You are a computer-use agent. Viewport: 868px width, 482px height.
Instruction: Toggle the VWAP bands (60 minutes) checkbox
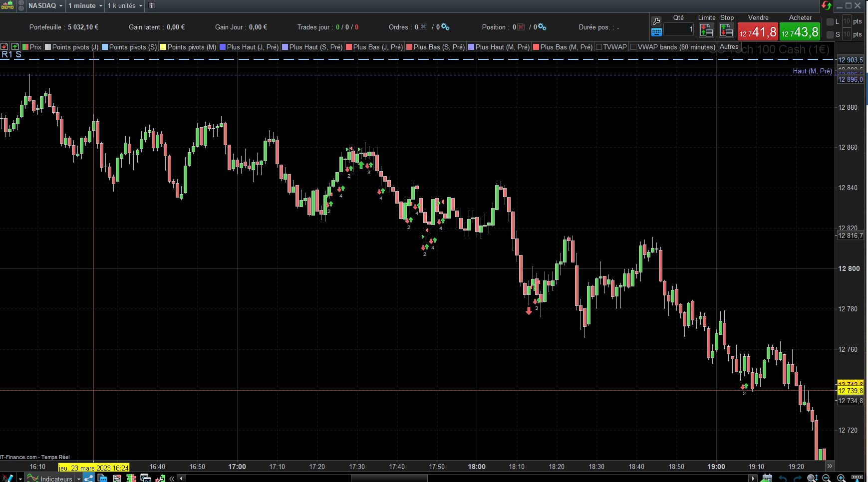pos(633,47)
